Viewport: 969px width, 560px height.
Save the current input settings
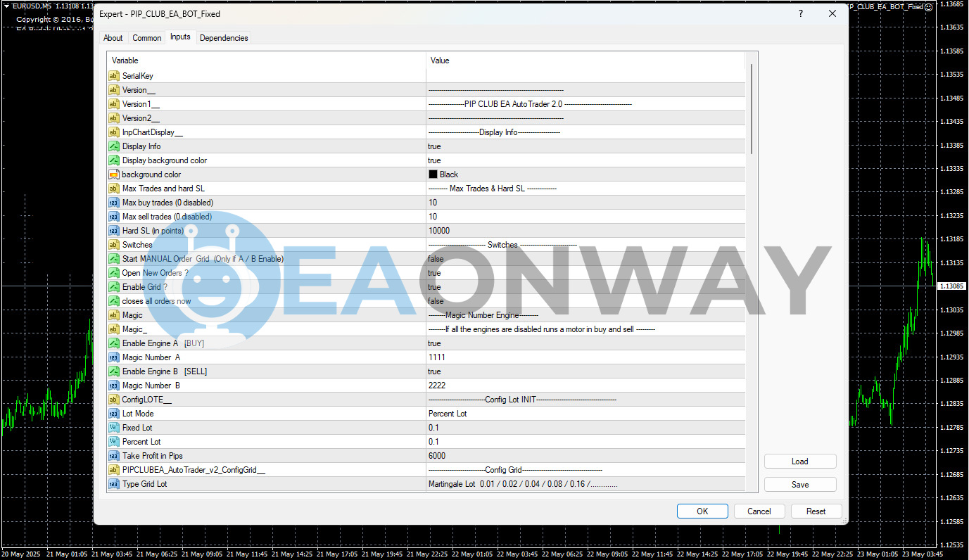pyautogui.click(x=800, y=485)
